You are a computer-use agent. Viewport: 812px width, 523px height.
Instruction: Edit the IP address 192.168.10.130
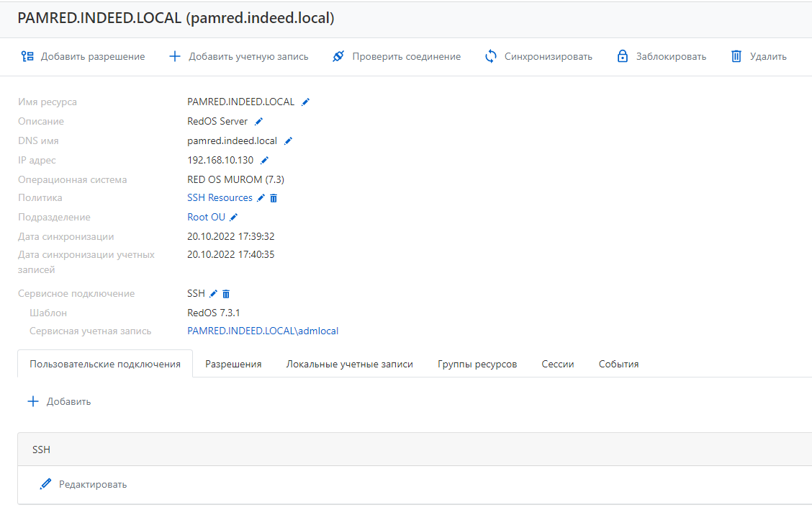point(264,161)
